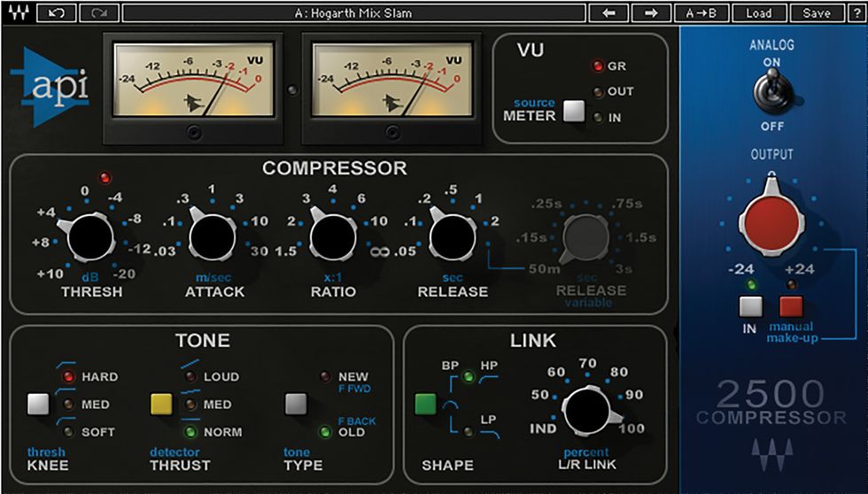Click the yellow Thrust selector button
This screenshot has height=494, width=868.
pyautogui.click(x=161, y=405)
